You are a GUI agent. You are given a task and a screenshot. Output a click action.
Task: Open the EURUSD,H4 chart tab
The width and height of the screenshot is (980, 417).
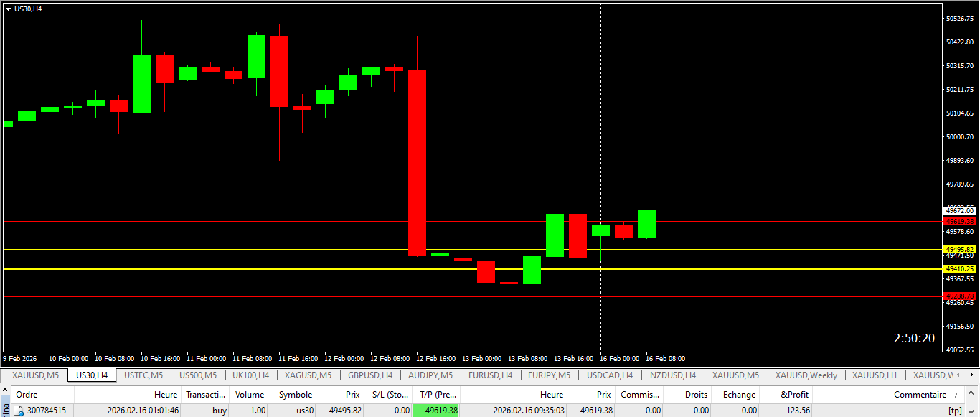tap(490, 375)
